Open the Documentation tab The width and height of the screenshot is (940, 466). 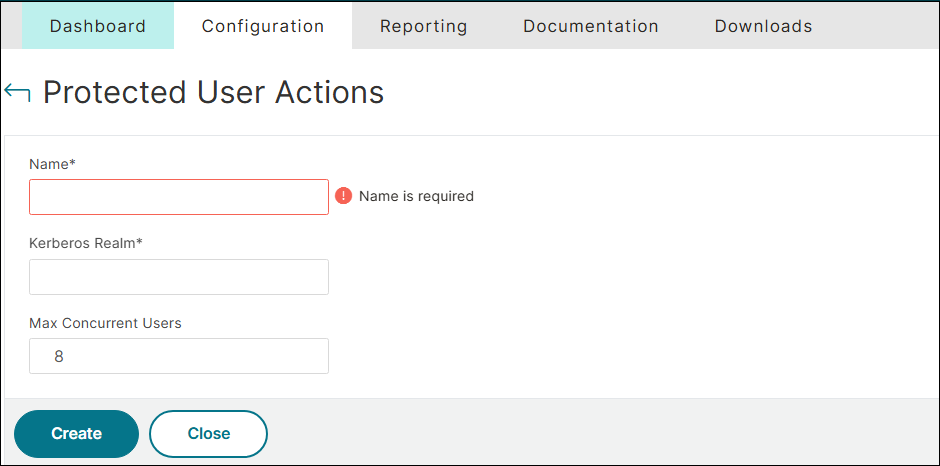(590, 26)
